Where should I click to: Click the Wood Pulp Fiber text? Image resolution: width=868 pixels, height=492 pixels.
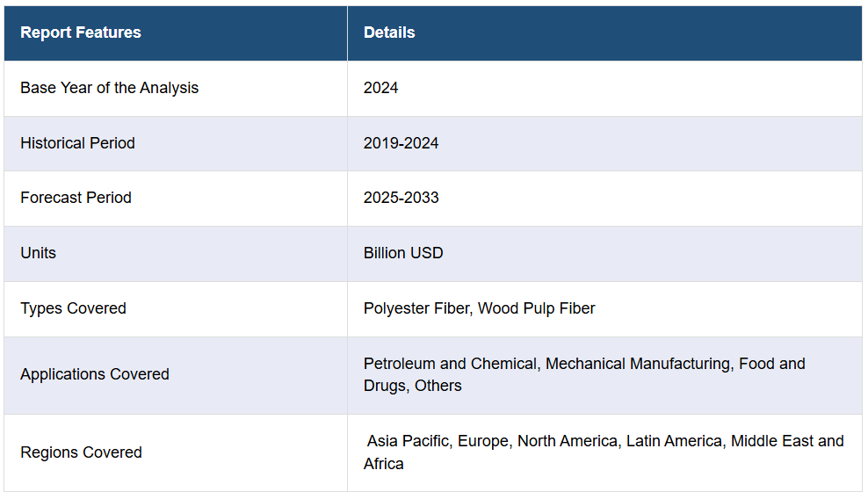[536, 308]
